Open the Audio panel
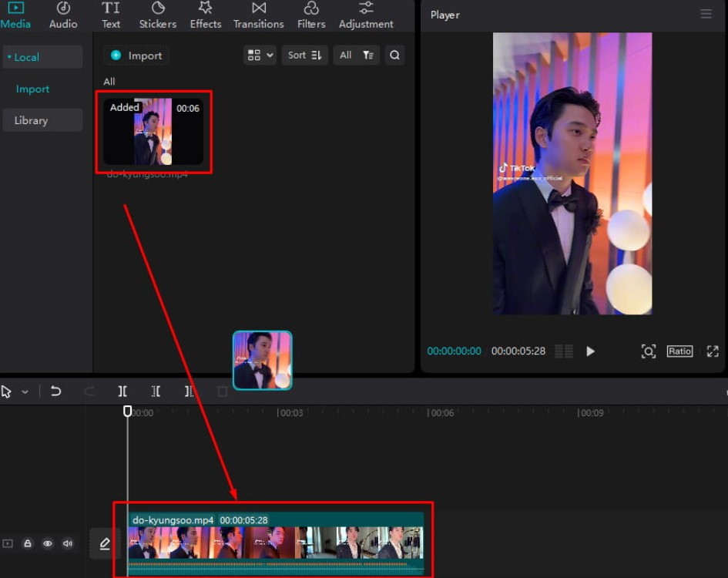728x578 pixels. [x=62, y=15]
